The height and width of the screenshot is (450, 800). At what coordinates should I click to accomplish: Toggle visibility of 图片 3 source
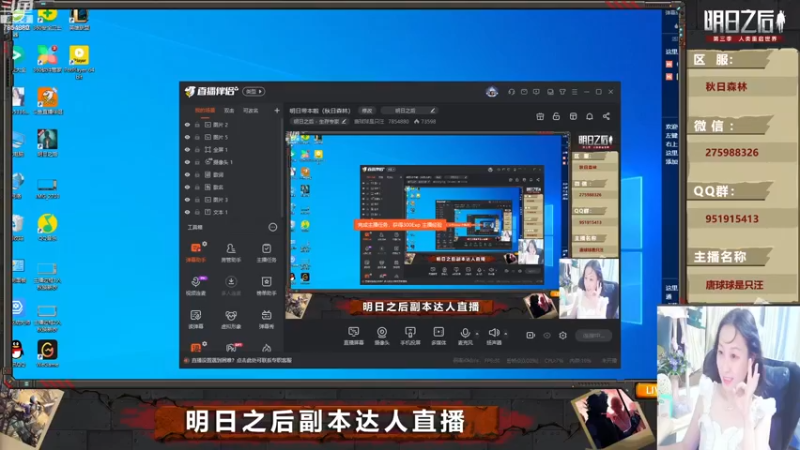click(x=187, y=199)
